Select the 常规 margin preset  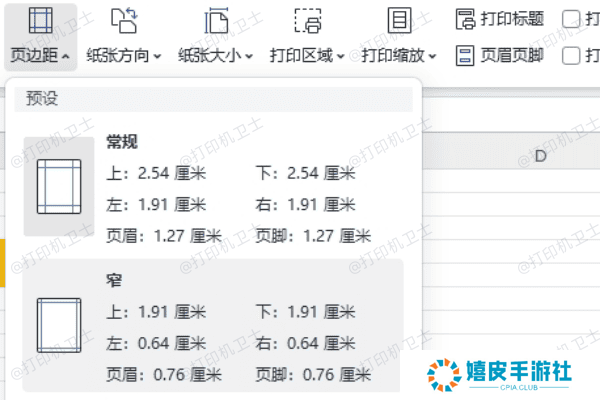pos(213,188)
